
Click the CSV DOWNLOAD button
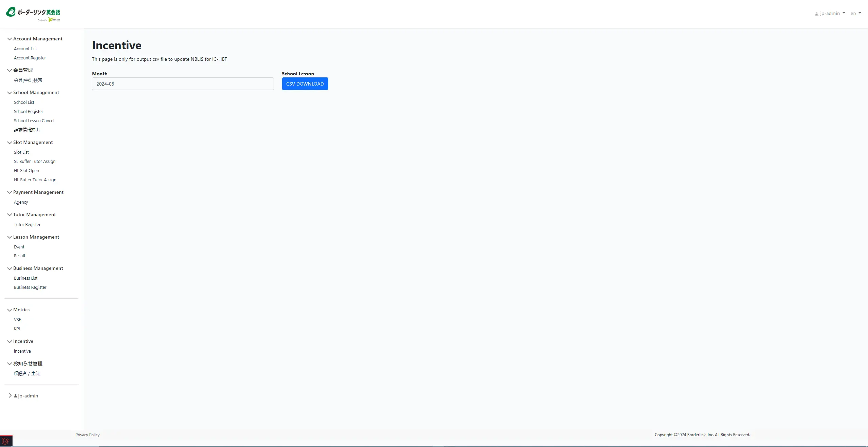[x=304, y=84]
